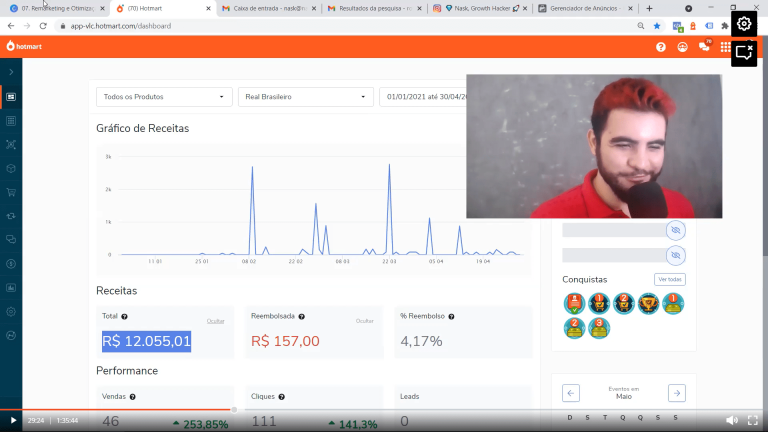Hide the Total revenue with Ocultar

point(215,321)
